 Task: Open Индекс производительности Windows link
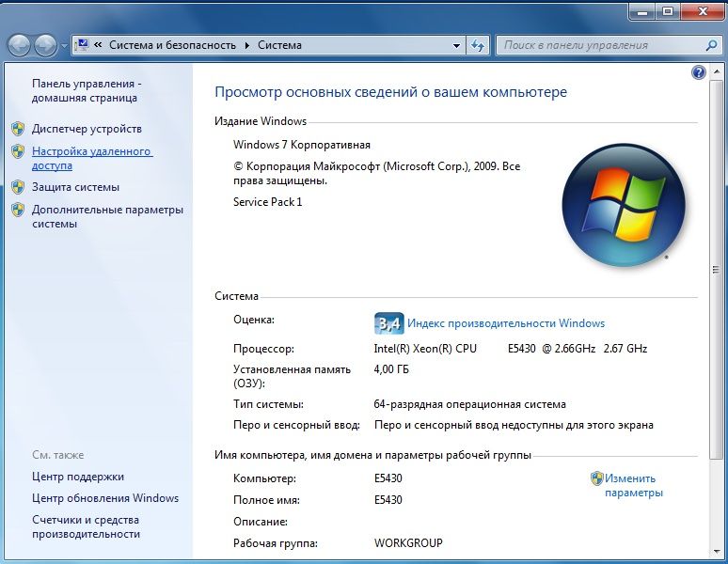[506, 323]
